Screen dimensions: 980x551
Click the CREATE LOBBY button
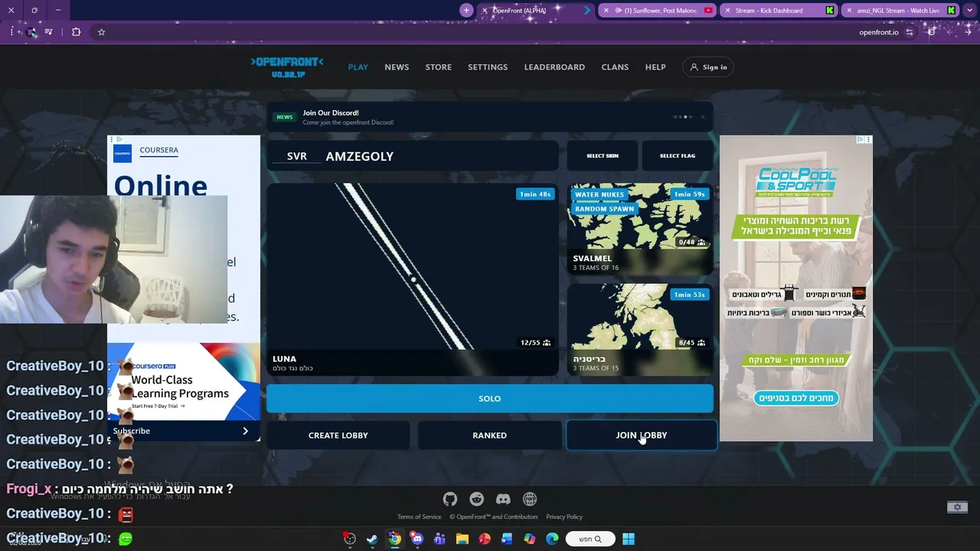click(338, 435)
